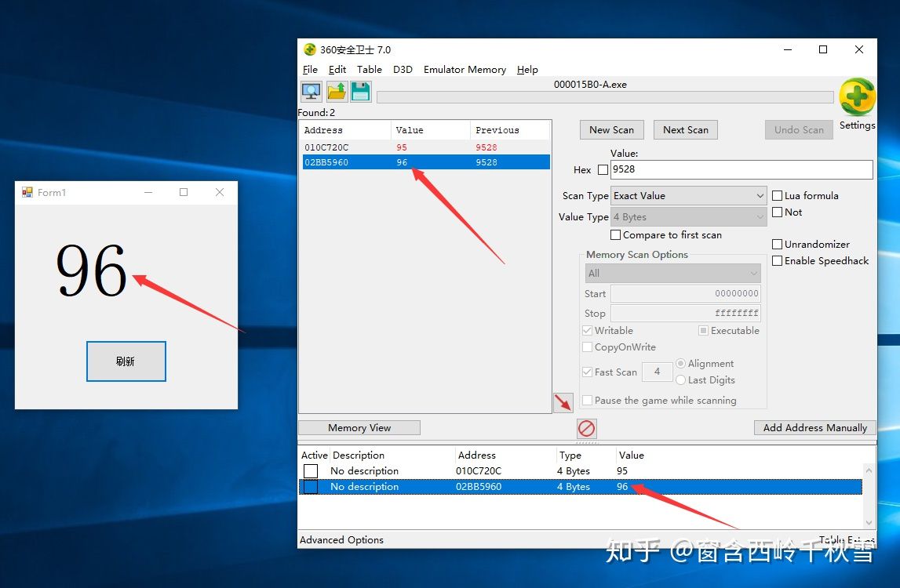900x588 pixels.
Task: Click the Stop address field
Action: click(686, 314)
